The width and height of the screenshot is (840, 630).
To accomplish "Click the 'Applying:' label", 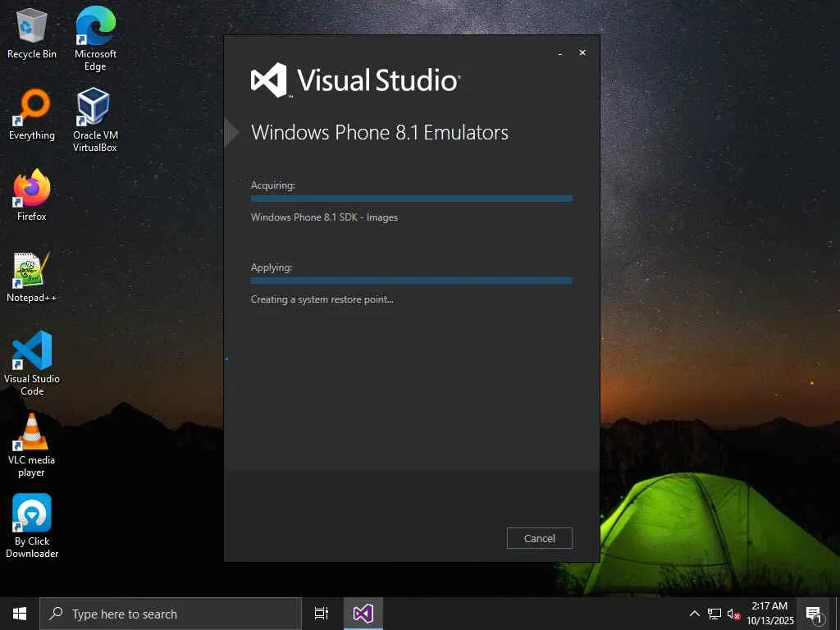I will [271, 267].
